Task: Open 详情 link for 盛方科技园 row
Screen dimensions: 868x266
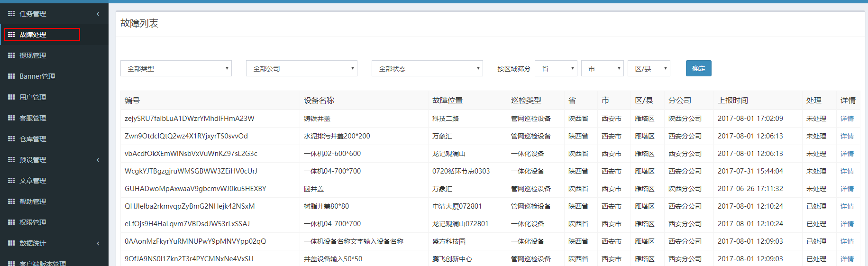Action: 847,241
